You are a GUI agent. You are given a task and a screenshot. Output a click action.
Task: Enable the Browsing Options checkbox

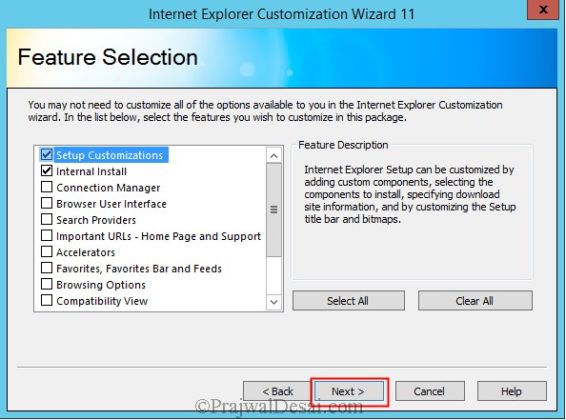(x=47, y=284)
